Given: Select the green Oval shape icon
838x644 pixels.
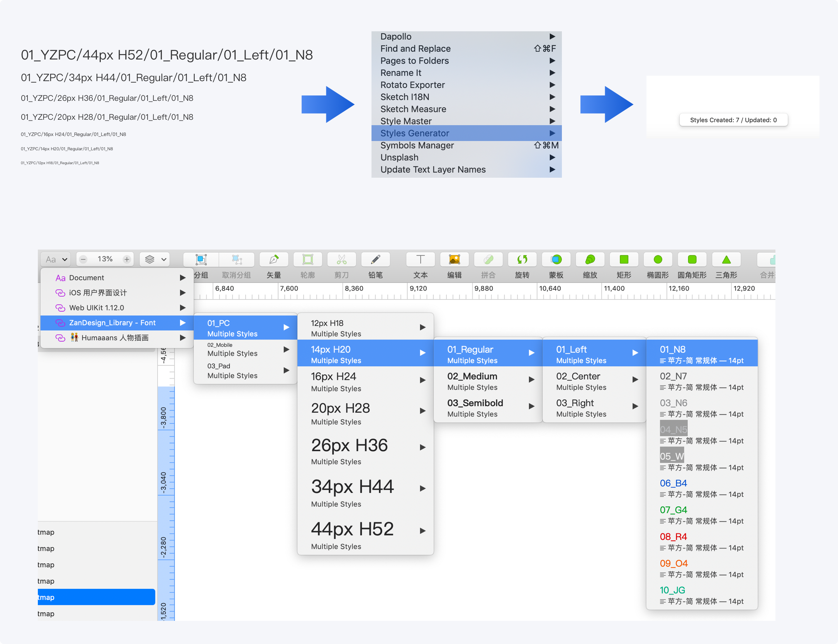Looking at the screenshot, I should coord(658,259).
